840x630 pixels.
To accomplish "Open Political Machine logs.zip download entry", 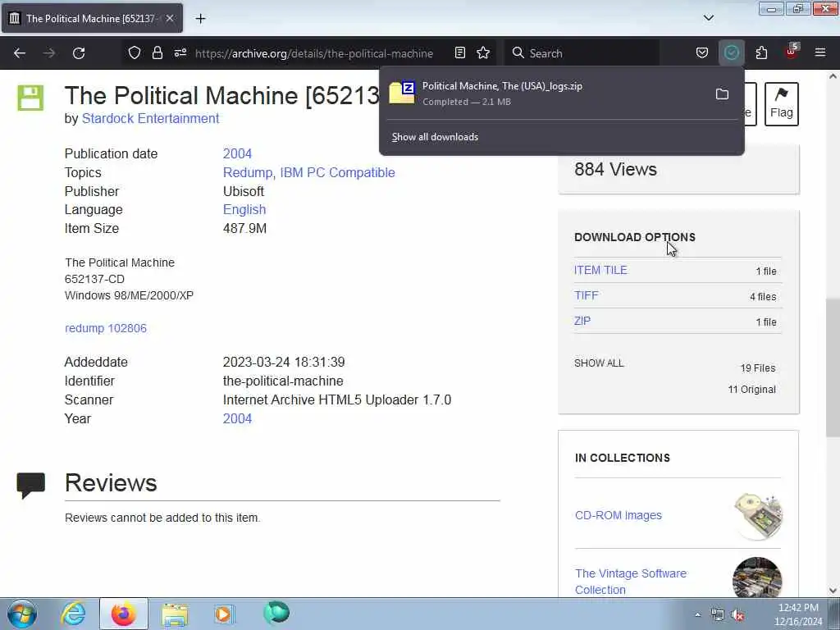I will pos(546,94).
